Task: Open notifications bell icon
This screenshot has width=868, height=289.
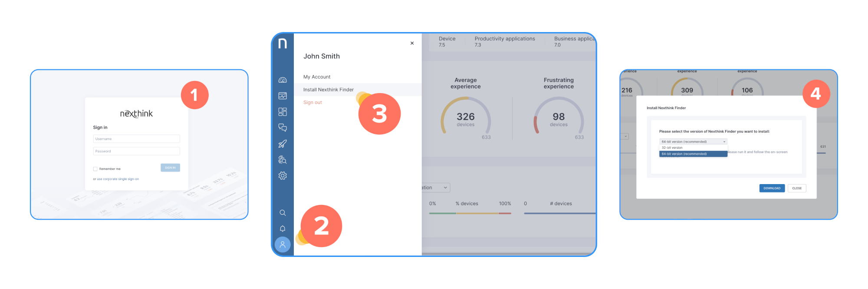Action: tap(283, 229)
